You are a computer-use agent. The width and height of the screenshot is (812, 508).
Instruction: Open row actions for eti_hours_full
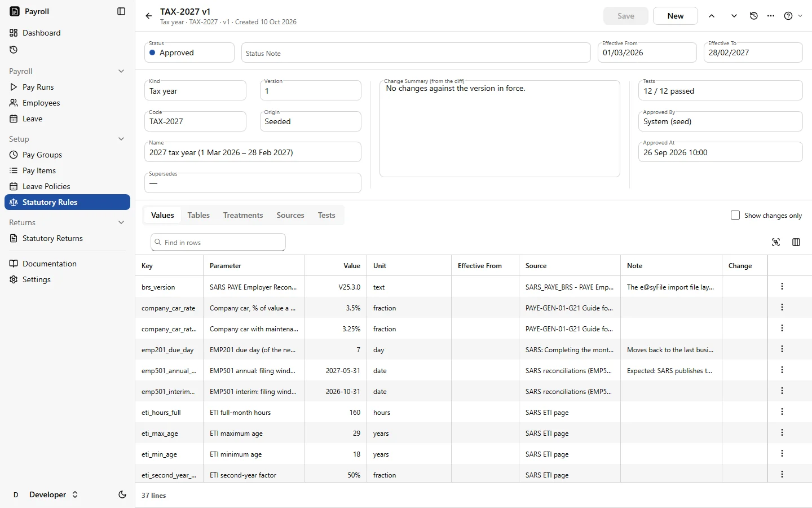[782, 412]
